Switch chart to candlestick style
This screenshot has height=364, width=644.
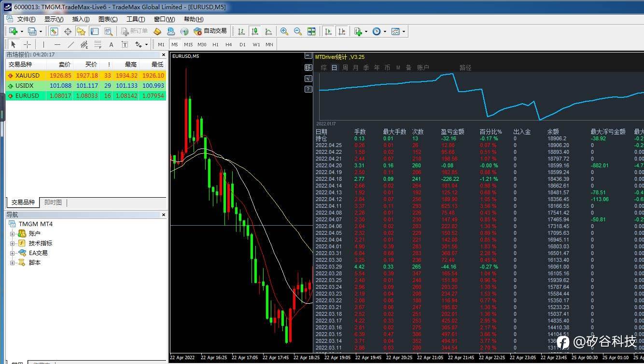(x=255, y=31)
